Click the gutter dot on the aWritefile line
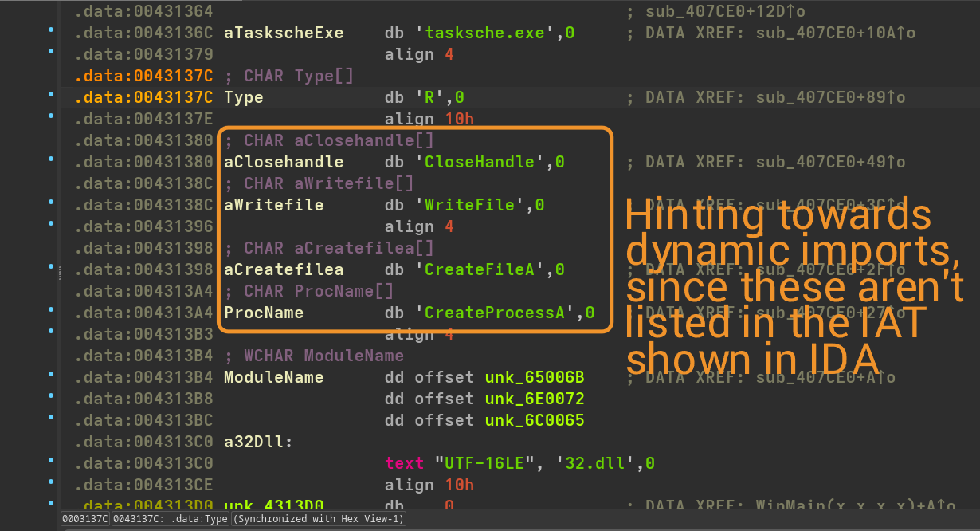980x531 pixels. pos(51,203)
